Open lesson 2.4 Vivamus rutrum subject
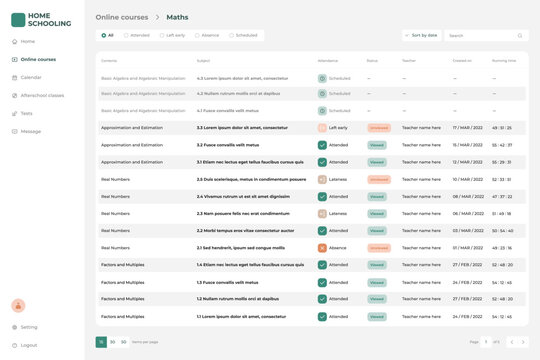 tap(243, 197)
